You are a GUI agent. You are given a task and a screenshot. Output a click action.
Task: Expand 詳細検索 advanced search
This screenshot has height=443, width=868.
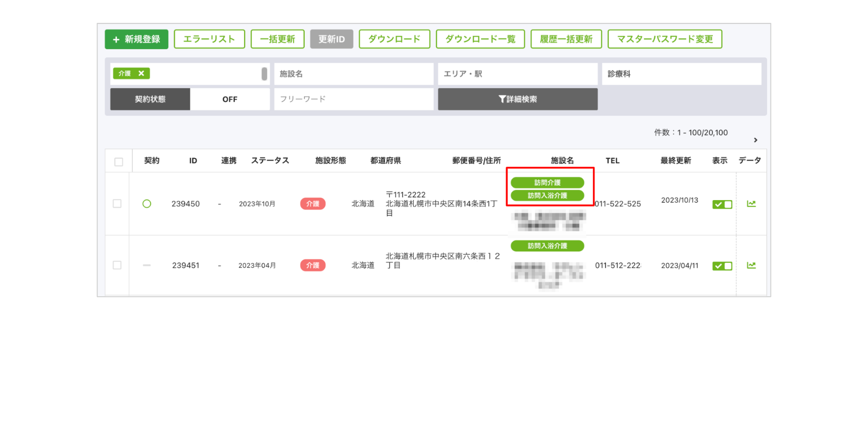coord(517,99)
